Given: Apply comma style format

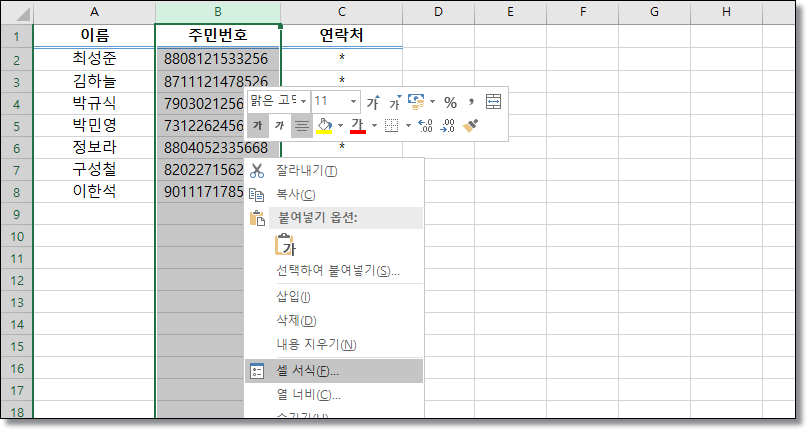Looking at the screenshot, I should coord(471,102).
